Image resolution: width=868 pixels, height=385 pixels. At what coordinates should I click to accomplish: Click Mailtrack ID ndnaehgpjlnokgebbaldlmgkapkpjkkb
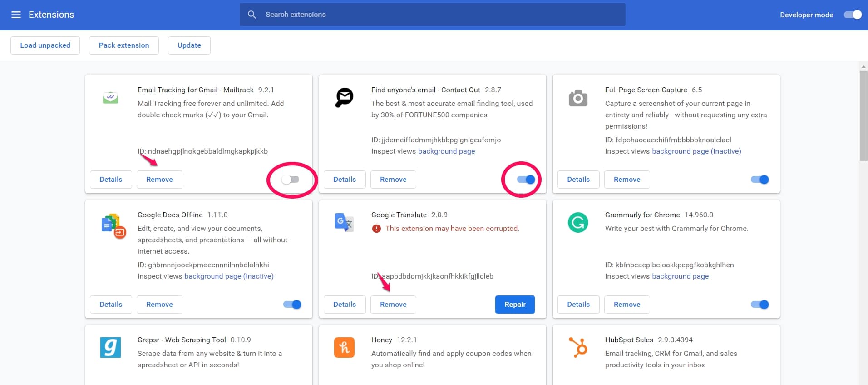click(202, 151)
